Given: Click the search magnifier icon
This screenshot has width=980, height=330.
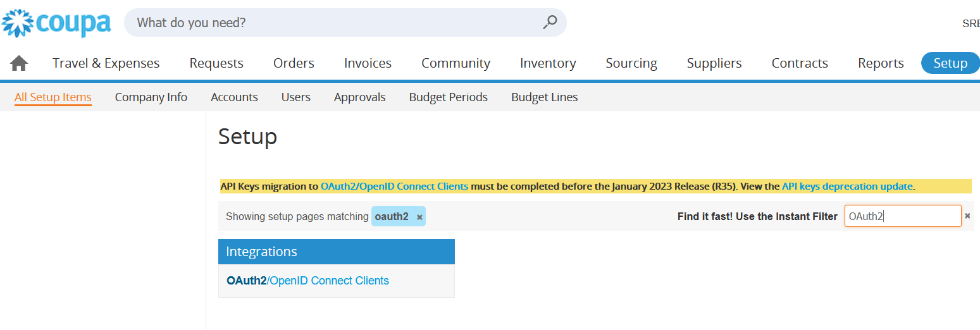Looking at the screenshot, I should (x=550, y=22).
